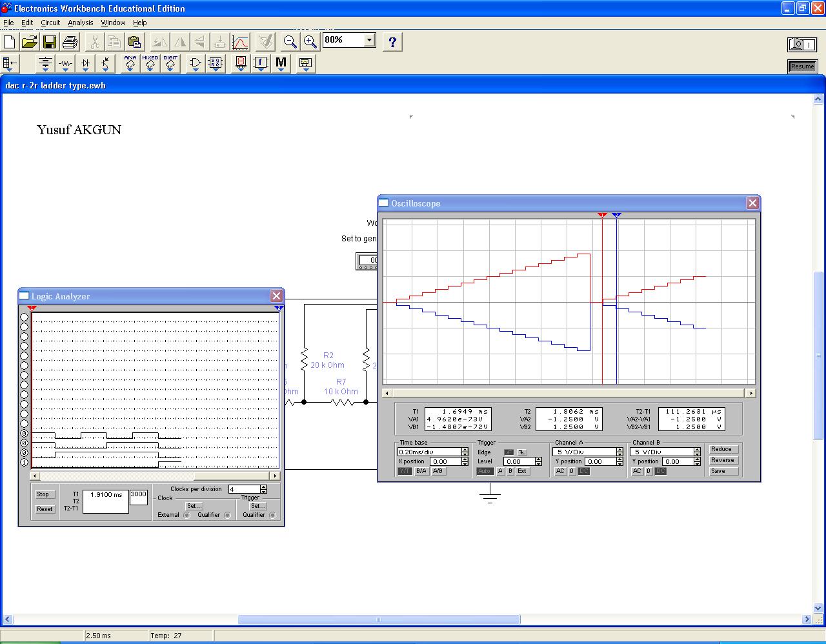Open the Miscellaneous M parts bin

281,63
